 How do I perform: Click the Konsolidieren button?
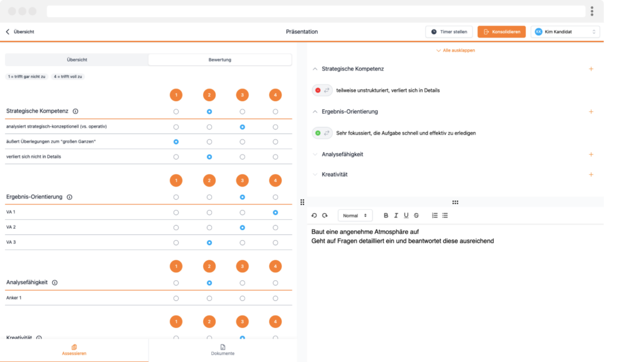pyautogui.click(x=501, y=31)
